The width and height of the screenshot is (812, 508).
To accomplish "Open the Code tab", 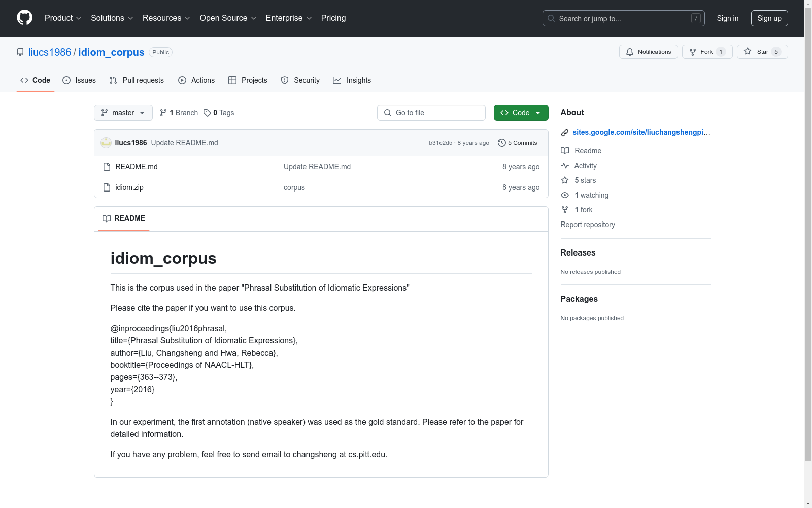I will click(x=36, y=80).
